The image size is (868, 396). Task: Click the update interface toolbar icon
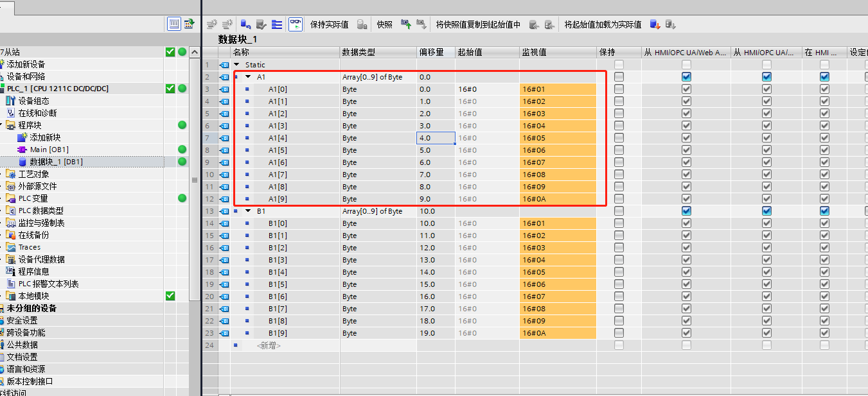point(261,24)
